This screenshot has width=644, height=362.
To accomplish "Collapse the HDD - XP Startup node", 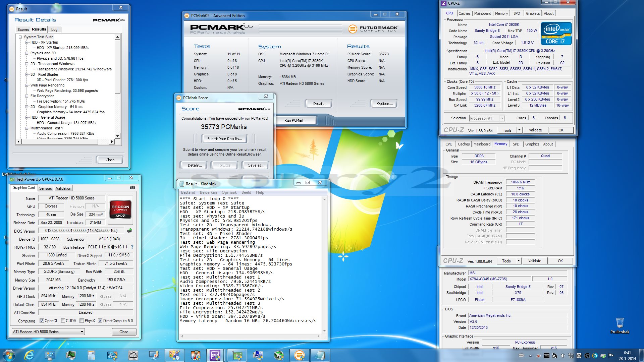I will (x=27, y=42).
